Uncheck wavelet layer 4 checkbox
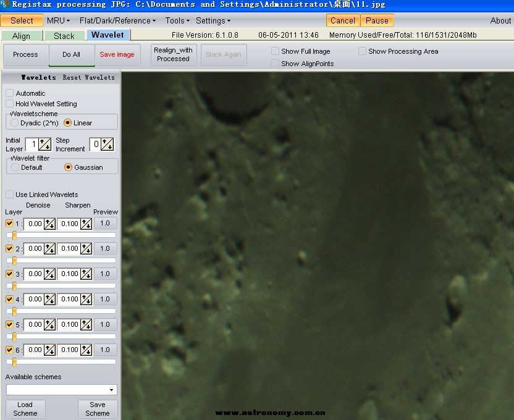 coord(9,299)
